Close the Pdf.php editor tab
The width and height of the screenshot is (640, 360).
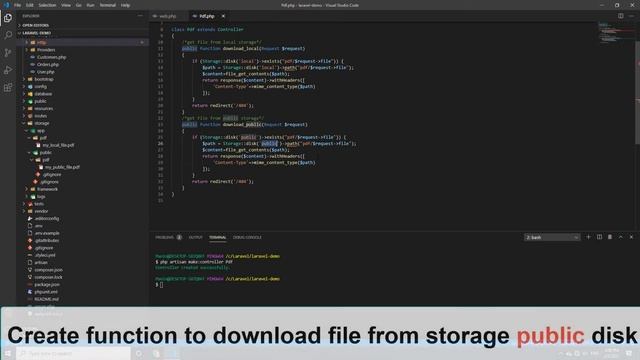point(223,16)
